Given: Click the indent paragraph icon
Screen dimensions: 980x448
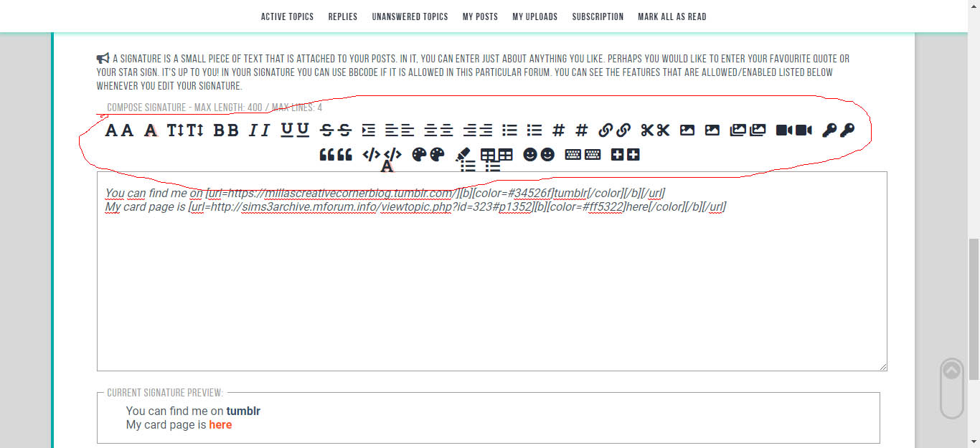Looking at the screenshot, I should click(x=368, y=130).
